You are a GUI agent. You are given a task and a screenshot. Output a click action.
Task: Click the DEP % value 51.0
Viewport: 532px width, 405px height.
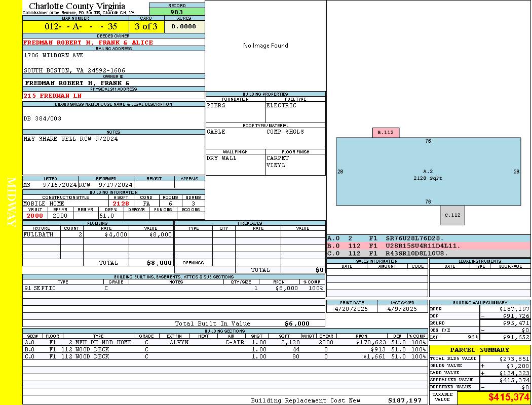(x=107, y=216)
